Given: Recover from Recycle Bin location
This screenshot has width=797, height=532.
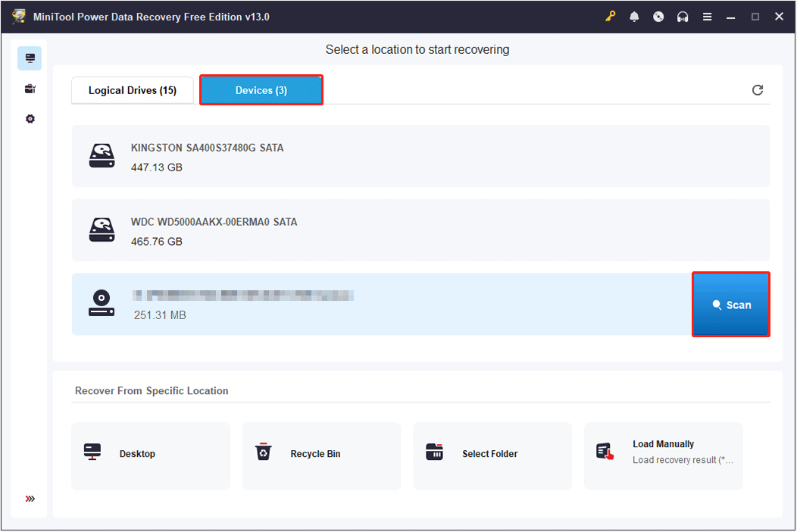Looking at the screenshot, I should pyautogui.click(x=321, y=455).
